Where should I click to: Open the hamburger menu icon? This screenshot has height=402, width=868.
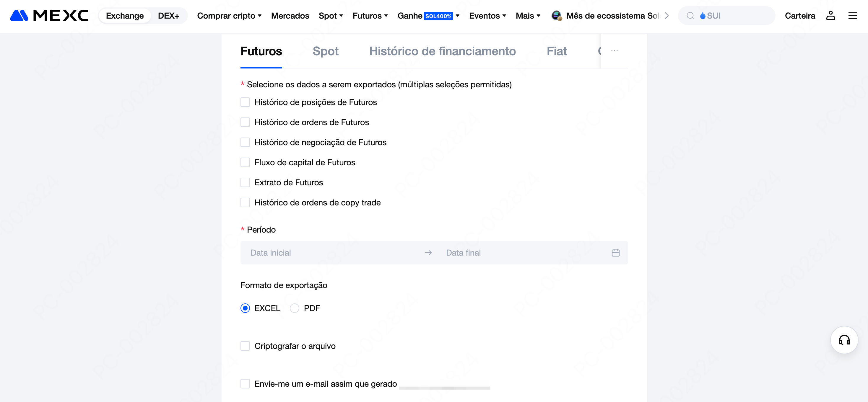pyautogui.click(x=853, y=15)
